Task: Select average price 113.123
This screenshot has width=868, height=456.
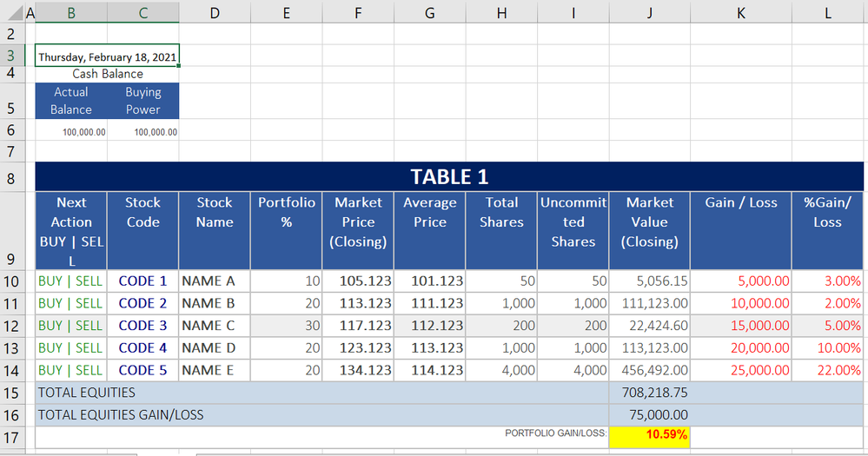Action: pyautogui.click(x=429, y=348)
